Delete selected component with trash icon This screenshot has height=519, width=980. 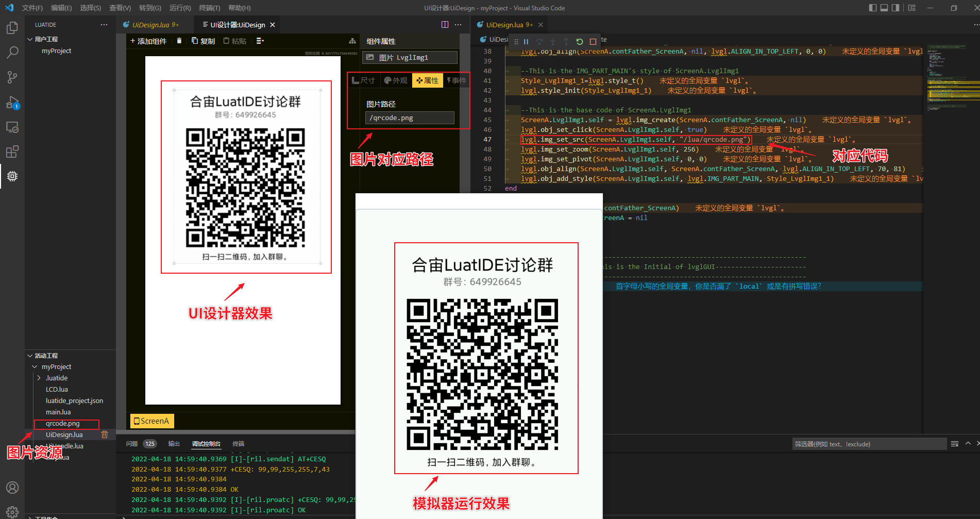179,41
